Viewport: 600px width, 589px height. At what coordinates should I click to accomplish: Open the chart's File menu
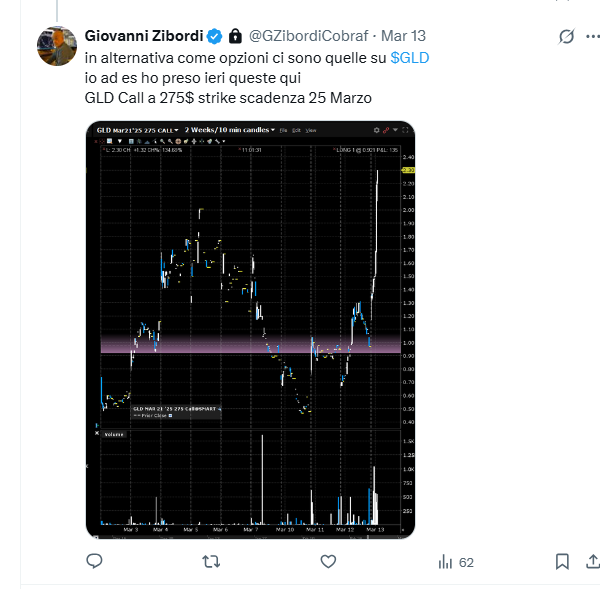click(x=284, y=131)
